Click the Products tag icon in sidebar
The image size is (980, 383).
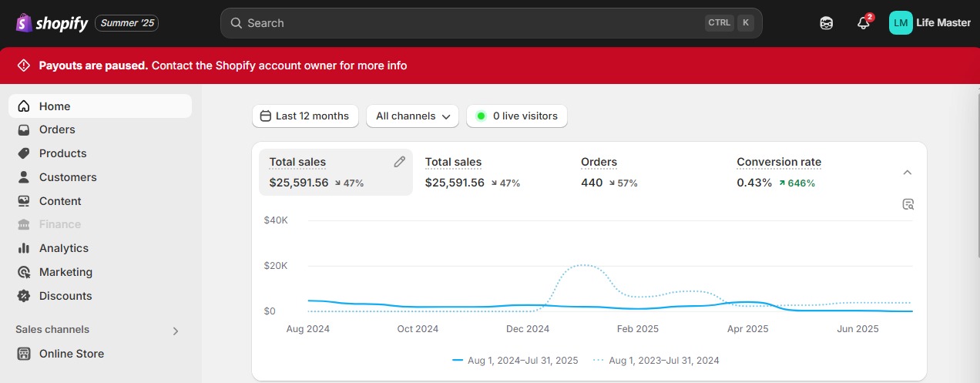coord(24,153)
